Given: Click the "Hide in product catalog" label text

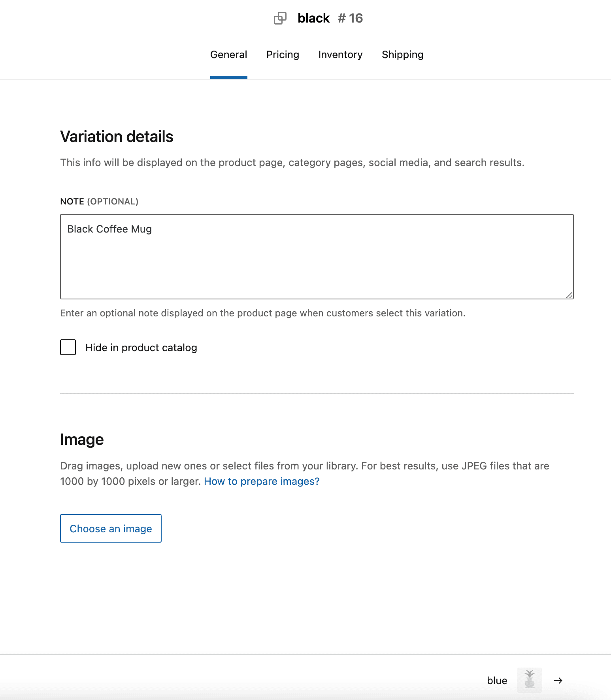Looking at the screenshot, I should coord(141,348).
